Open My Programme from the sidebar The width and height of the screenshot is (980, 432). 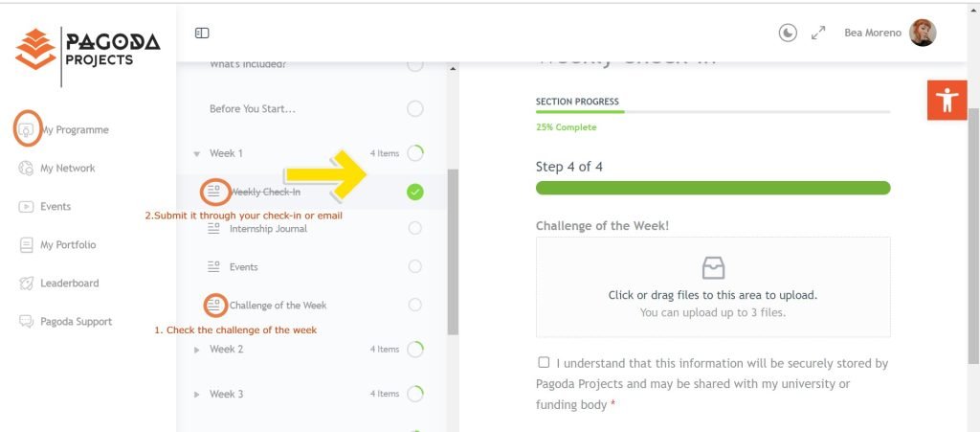pos(75,130)
